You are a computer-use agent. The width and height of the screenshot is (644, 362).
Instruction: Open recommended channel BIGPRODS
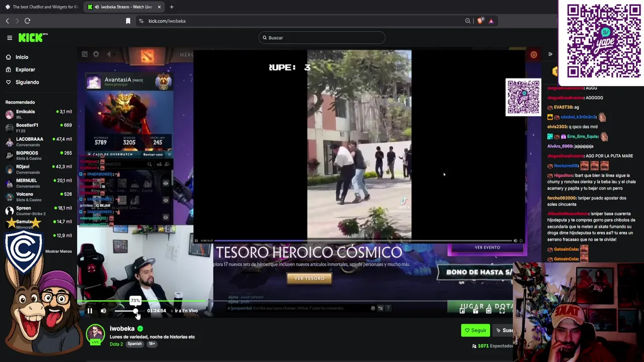38,155
